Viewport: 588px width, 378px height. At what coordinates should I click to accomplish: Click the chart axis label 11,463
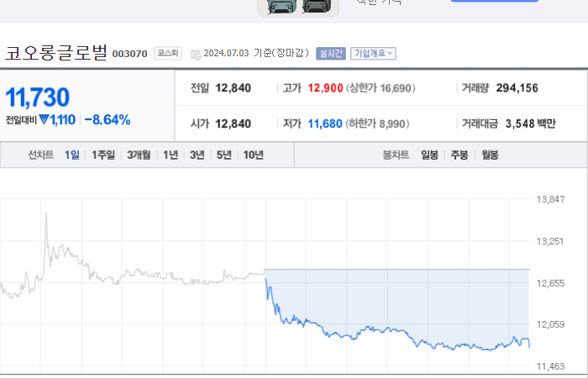click(x=550, y=366)
